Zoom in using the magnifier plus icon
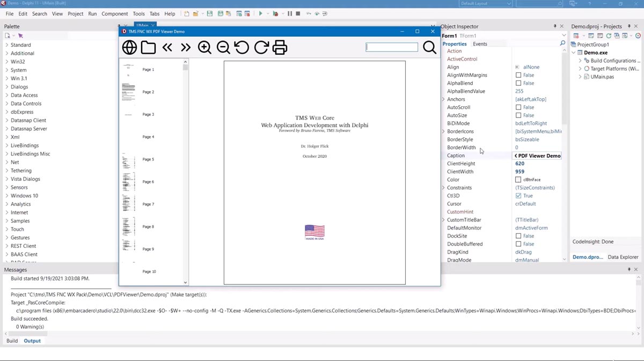The image size is (644, 361). point(204,47)
